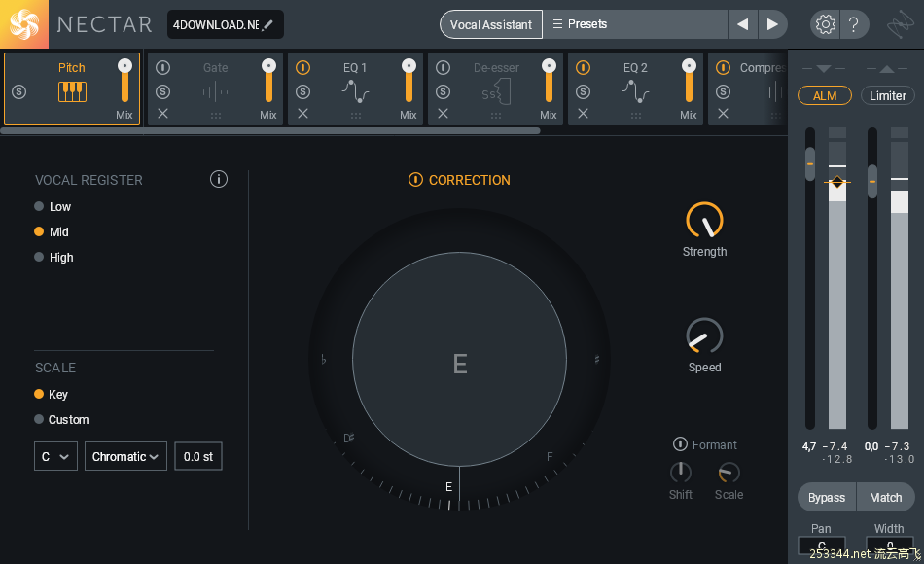The height and width of the screenshot is (564, 924).
Task: Click the input gain fader handle
Action: coord(810,163)
